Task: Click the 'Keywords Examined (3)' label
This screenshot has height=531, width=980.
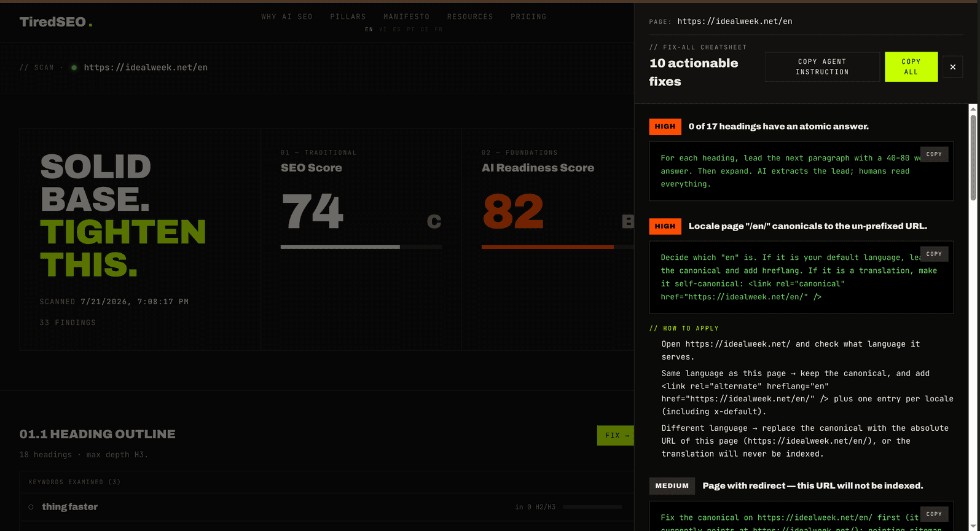Action: pyautogui.click(x=74, y=482)
